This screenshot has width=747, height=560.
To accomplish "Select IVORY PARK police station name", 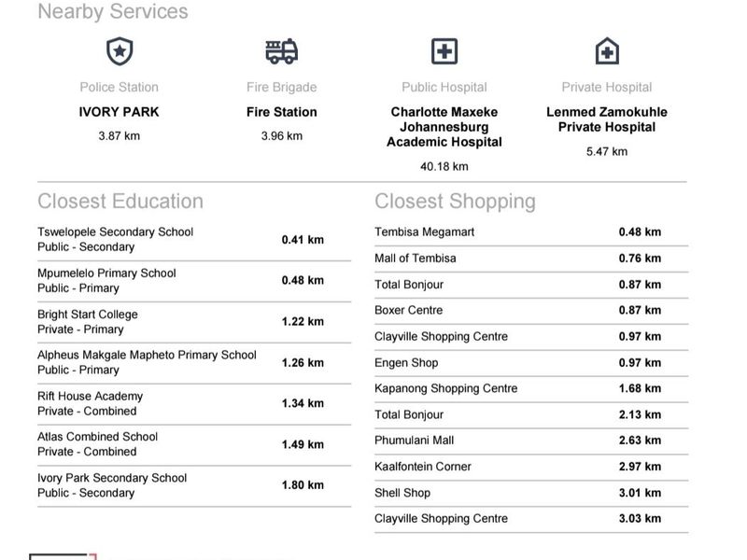I will [x=120, y=112].
